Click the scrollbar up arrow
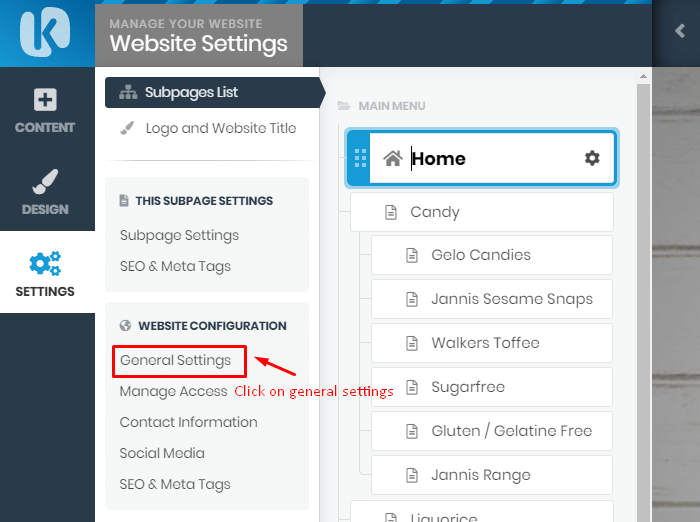This screenshot has height=522, width=700. tap(643, 76)
